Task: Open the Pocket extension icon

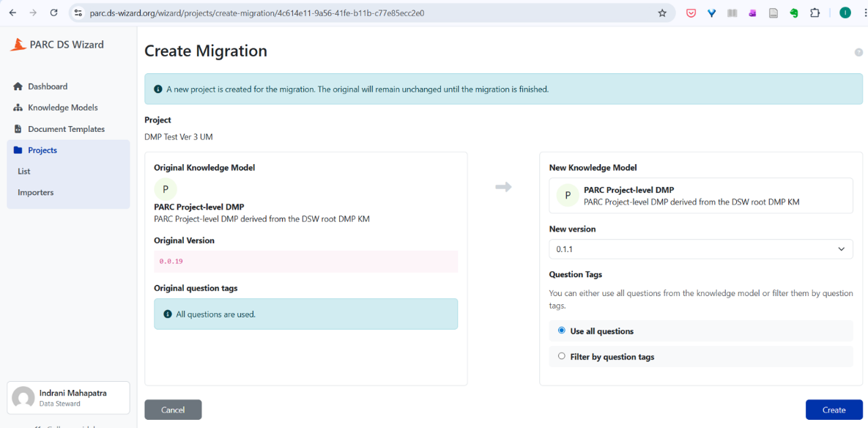Action: point(691,13)
